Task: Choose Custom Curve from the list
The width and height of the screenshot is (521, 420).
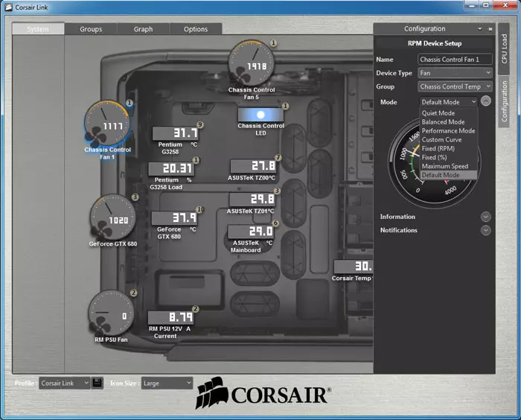Action: 449,140
